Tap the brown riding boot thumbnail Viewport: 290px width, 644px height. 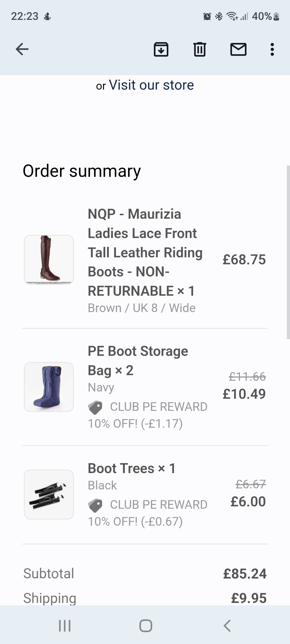click(49, 259)
